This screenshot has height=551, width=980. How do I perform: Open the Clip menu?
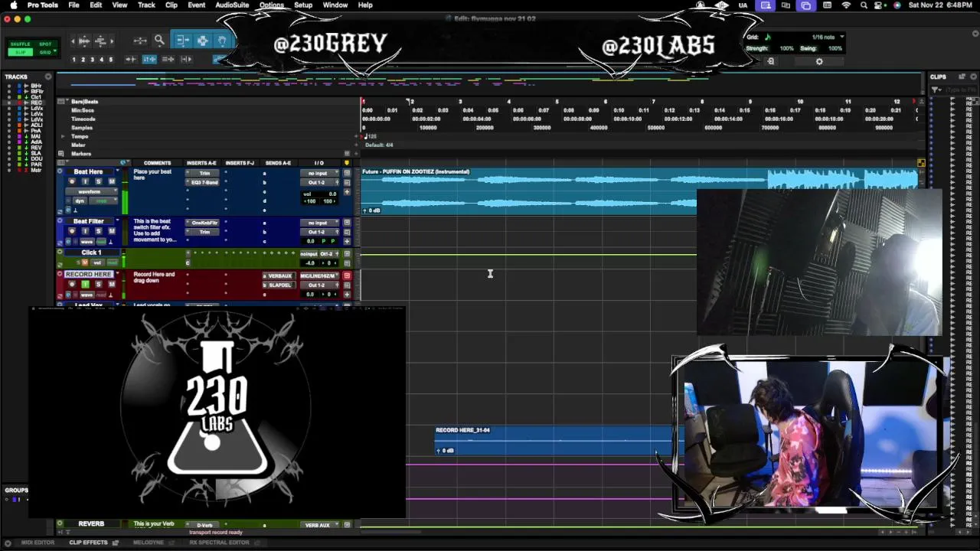(171, 5)
